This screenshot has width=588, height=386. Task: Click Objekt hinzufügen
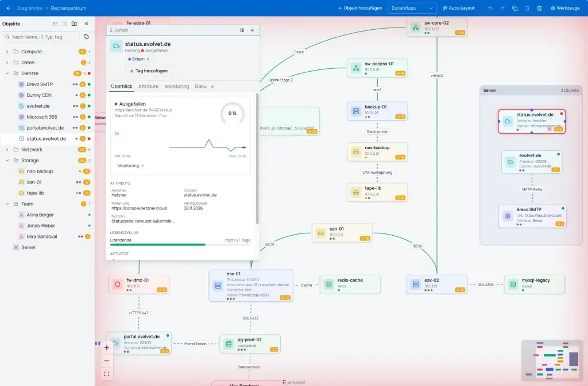tap(360, 8)
